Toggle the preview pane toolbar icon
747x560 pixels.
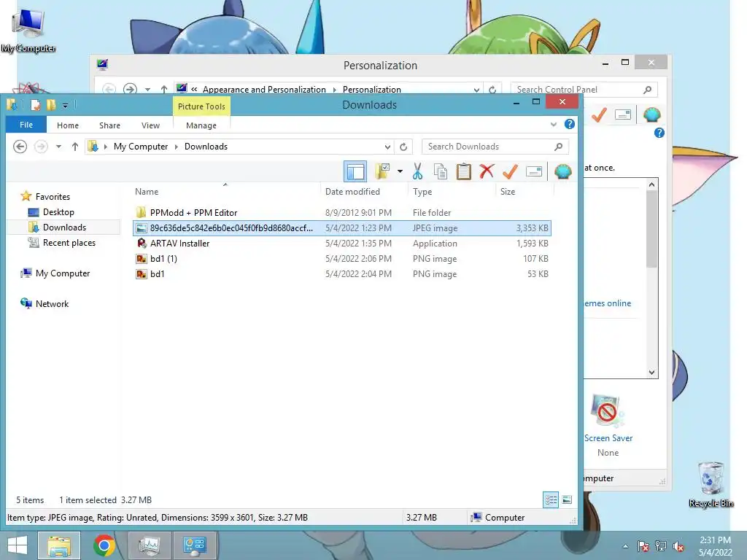pos(355,171)
